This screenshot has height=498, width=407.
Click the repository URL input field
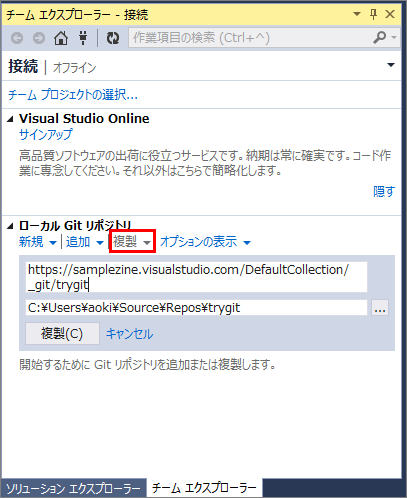196,277
